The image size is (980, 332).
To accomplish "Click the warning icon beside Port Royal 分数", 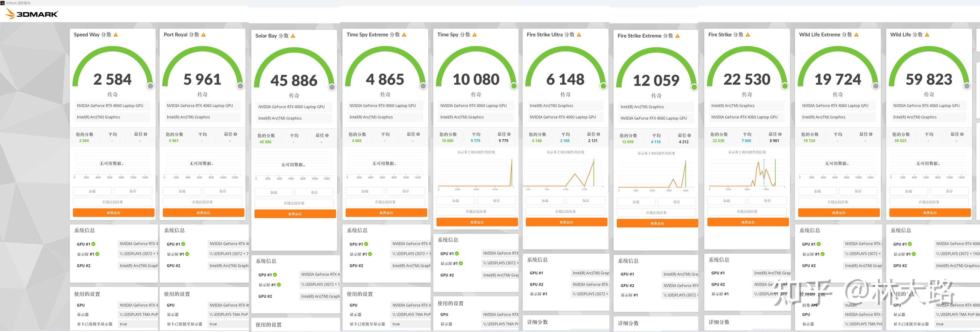I will tap(204, 35).
